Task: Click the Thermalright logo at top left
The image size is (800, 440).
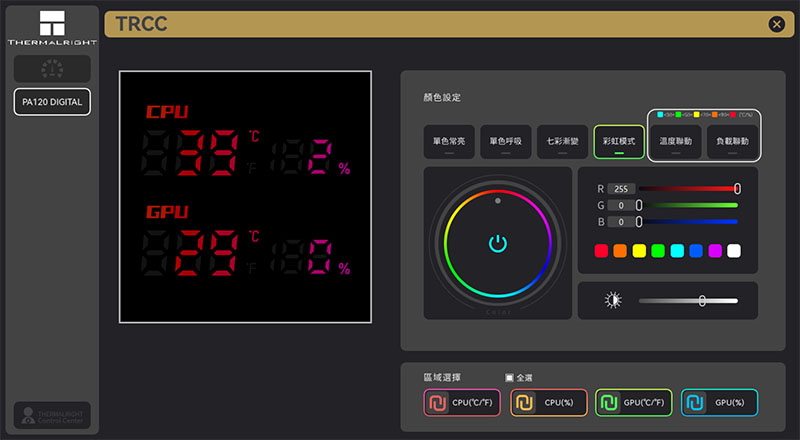Action: click(52, 27)
